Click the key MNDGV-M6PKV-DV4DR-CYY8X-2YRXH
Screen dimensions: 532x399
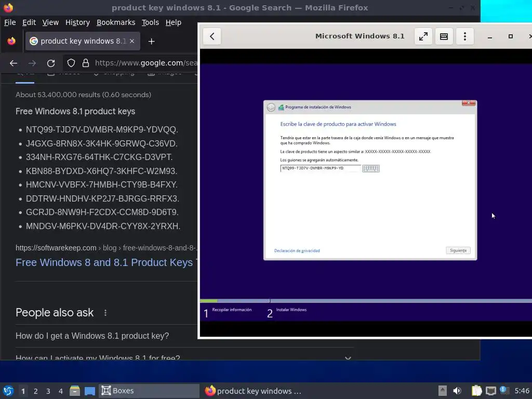pos(103,226)
